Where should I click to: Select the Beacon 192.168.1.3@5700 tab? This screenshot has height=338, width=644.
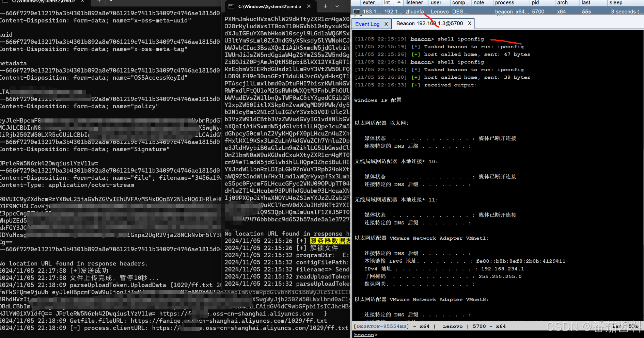pos(429,23)
